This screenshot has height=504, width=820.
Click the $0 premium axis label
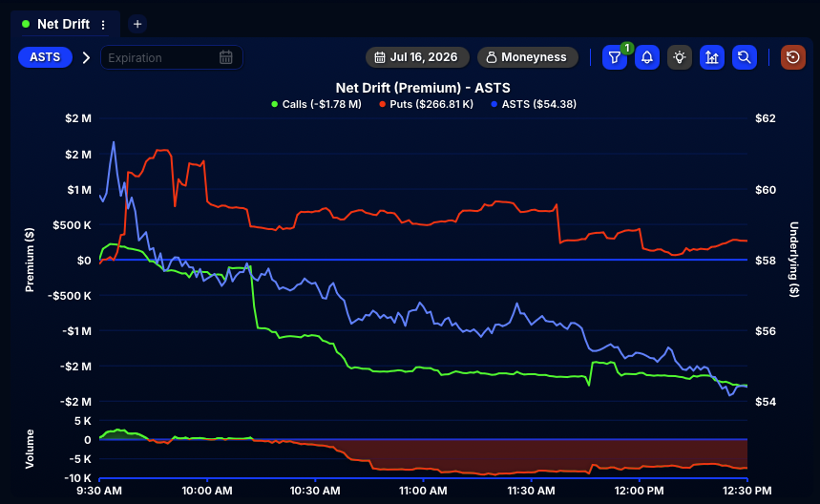click(x=84, y=261)
